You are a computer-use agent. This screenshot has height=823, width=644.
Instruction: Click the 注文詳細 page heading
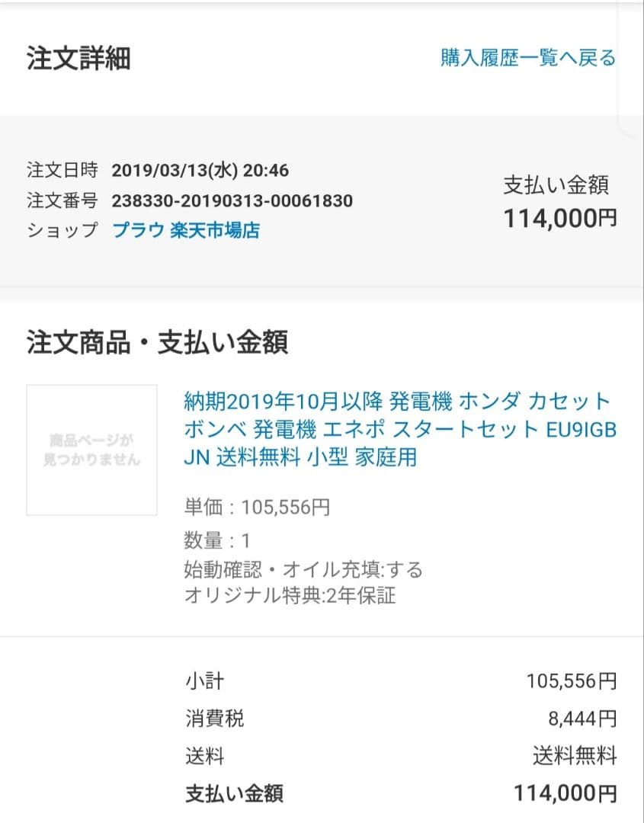pos(78,59)
